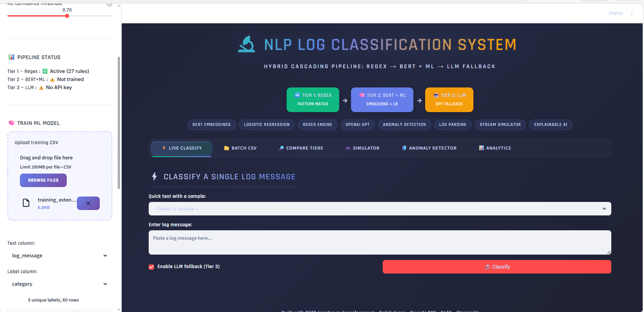Screen dimensions: 644x312
Task: Open the Compare Tiers tab
Action: coord(301,148)
